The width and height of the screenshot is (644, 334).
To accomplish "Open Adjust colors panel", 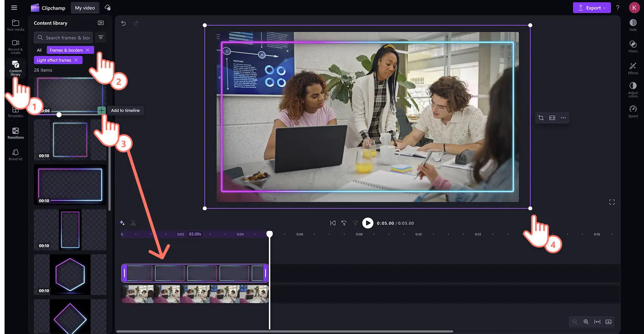I will coord(633,90).
